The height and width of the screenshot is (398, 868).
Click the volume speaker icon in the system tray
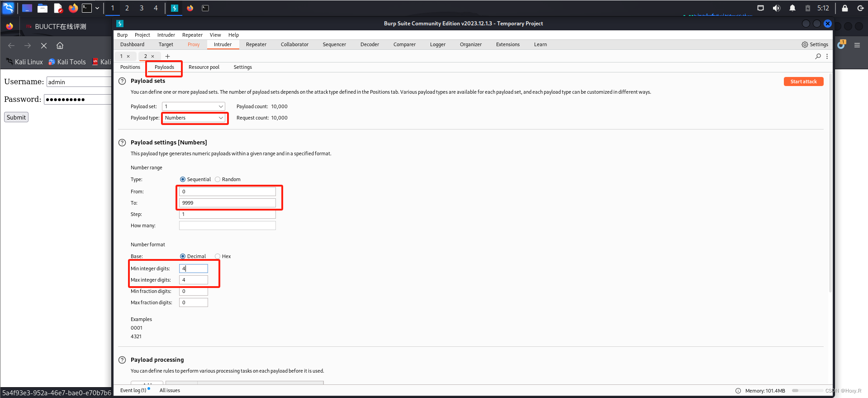[x=776, y=8]
